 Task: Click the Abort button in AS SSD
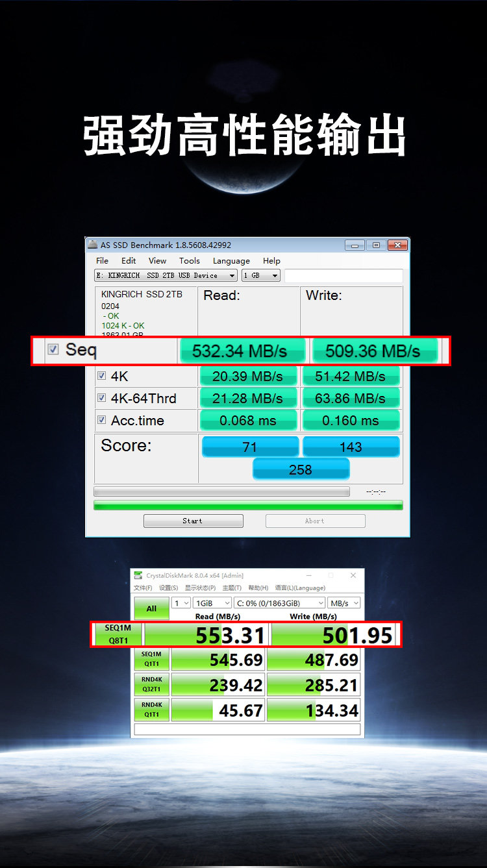coord(315,521)
